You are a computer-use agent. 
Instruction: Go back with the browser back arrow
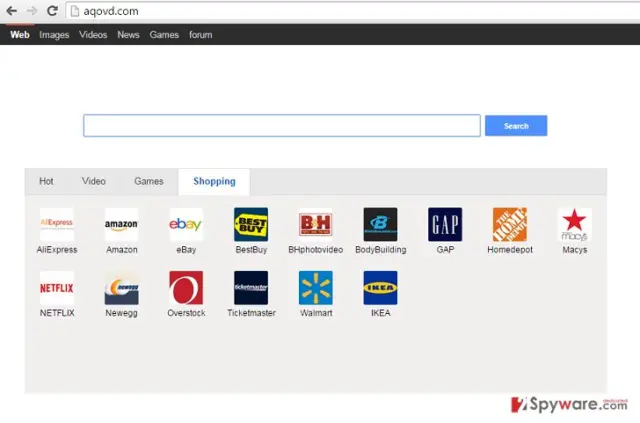pyautogui.click(x=11, y=11)
